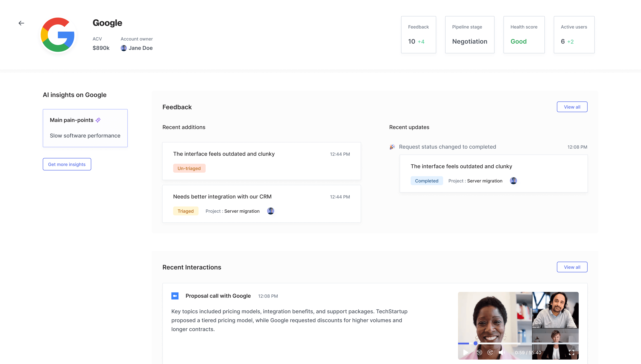The height and width of the screenshot is (364, 641).
Task: Open 'Needs better integration with our CRM' feedback
Action: [x=261, y=204]
